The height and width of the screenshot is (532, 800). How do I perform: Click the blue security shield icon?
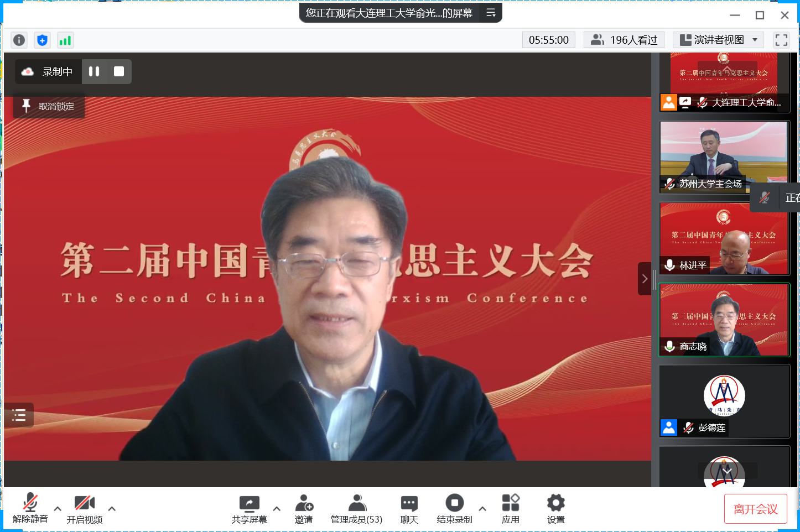pyautogui.click(x=42, y=40)
